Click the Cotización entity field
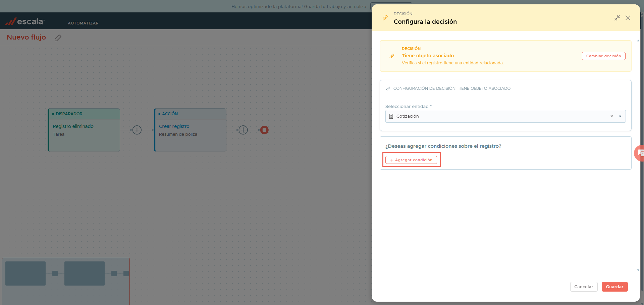This screenshot has width=644, height=305. (505, 116)
